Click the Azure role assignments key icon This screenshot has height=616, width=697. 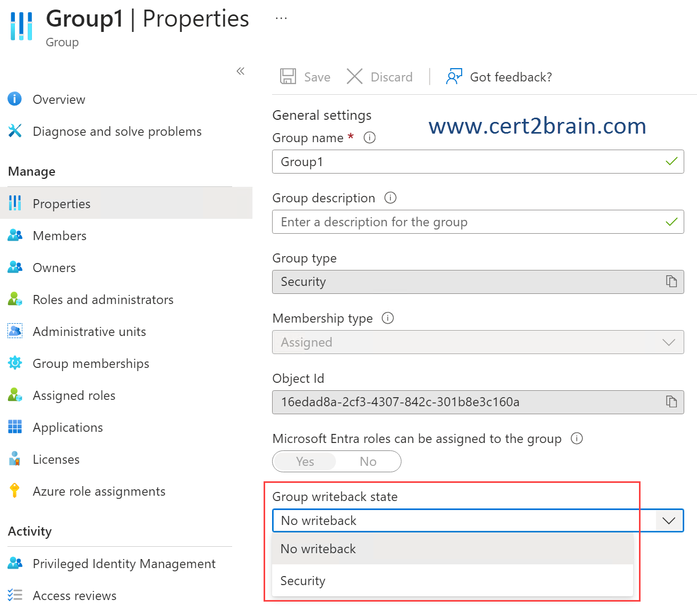pos(14,490)
